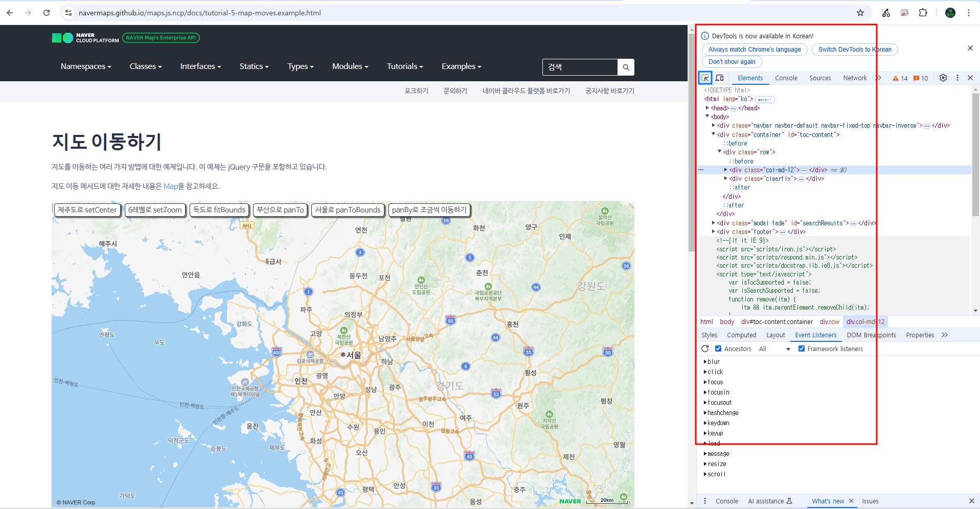Open the drawer three-dot menu
Screen dimensions: 980x509
tap(705, 501)
